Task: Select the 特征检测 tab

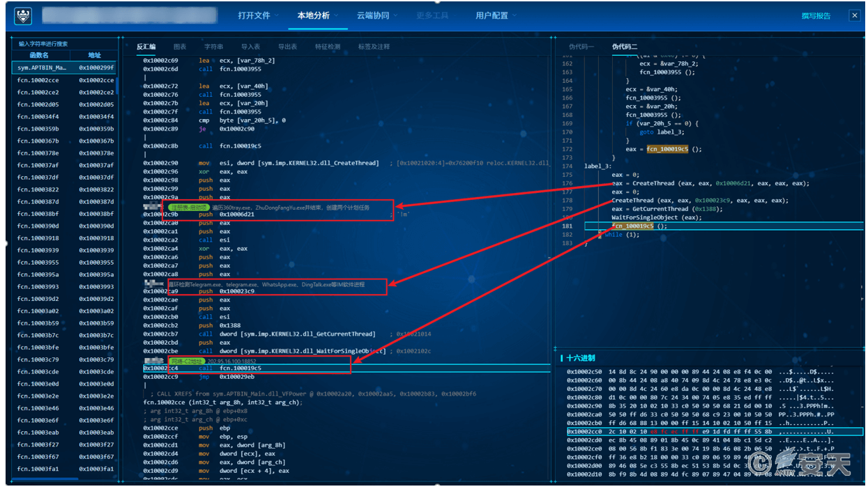Action: 328,47
